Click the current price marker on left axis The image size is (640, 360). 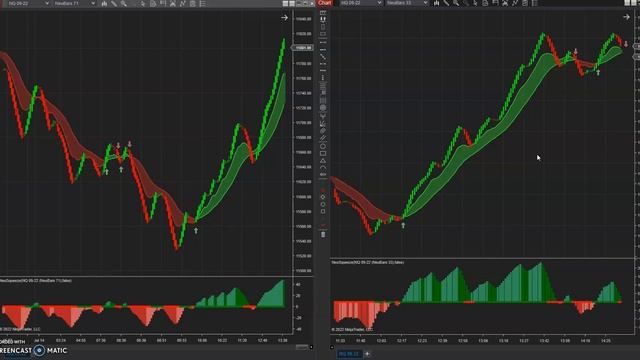click(x=302, y=48)
